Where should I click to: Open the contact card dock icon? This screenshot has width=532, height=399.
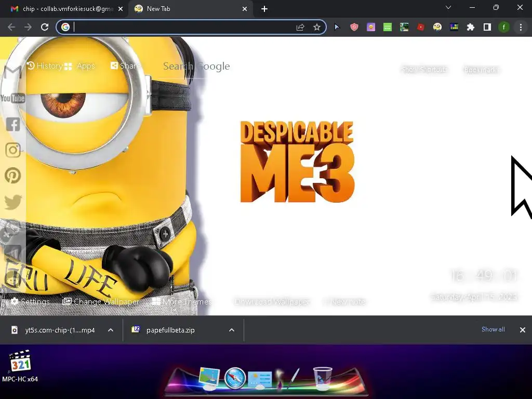pos(260,379)
